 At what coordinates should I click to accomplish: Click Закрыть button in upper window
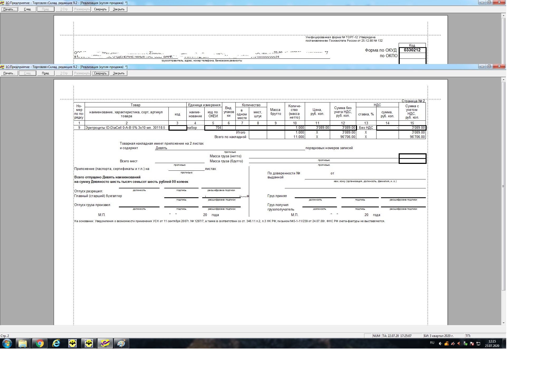pos(119,9)
